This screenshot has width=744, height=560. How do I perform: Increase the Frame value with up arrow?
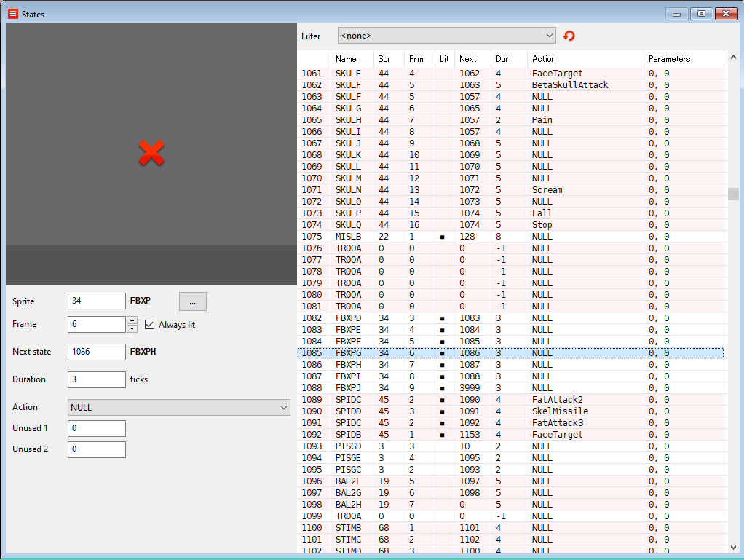click(x=132, y=320)
